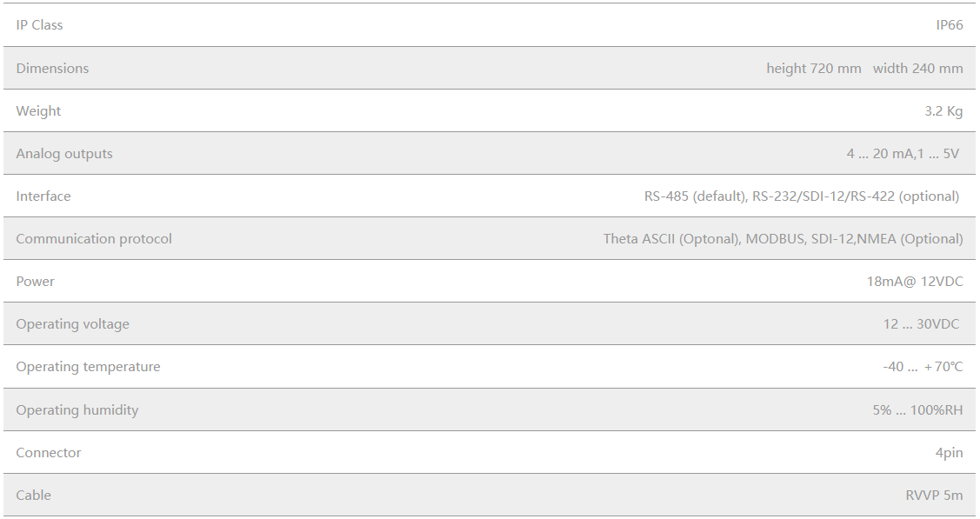Select the IP66 value text

(x=949, y=25)
